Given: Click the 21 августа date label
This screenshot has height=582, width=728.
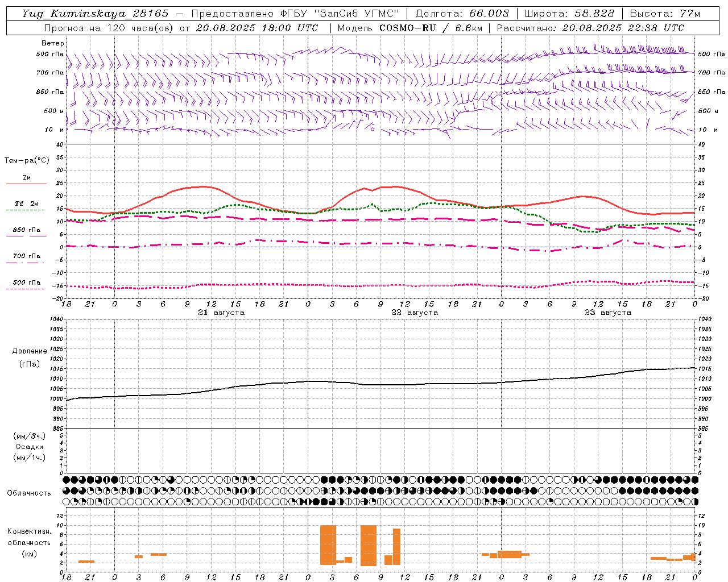Looking at the screenshot, I should click(x=221, y=313).
